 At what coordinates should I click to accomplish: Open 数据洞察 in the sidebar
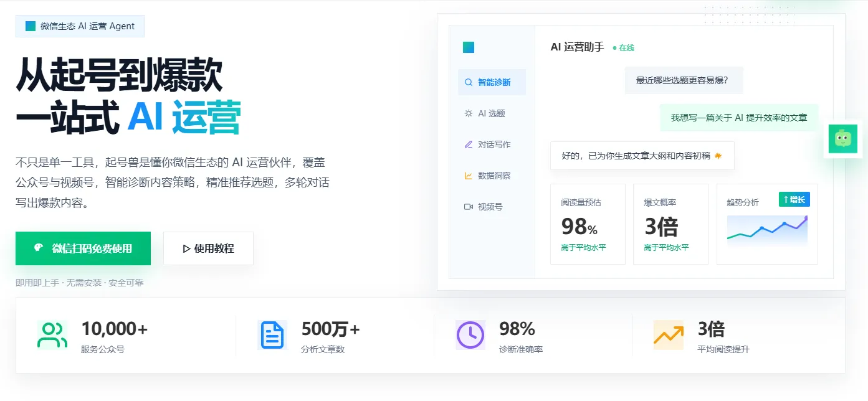click(x=492, y=176)
